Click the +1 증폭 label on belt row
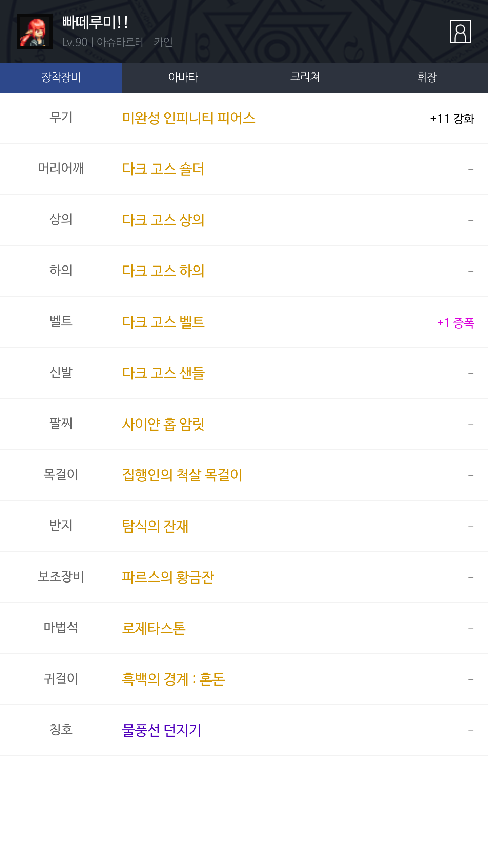This screenshot has height=868, width=488. [x=455, y=323]
